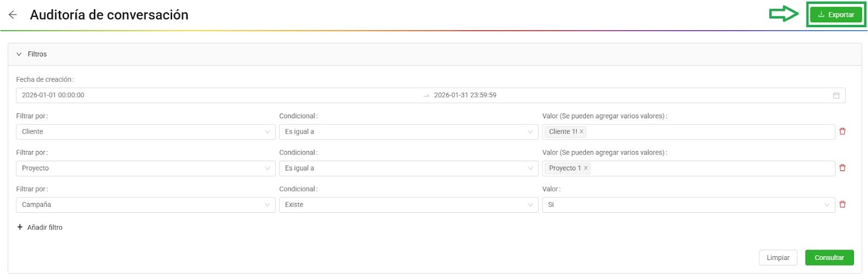Collapse the Filtros panel
This screenshot has width=868, height=279.
(19, 54)
